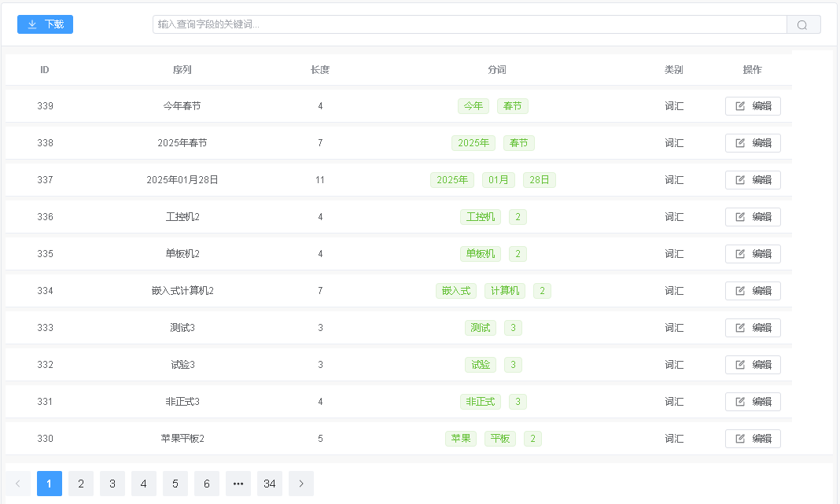The image size is (840, 504).
Task: Click the 分词 column header
Action: (x=497, y=70)
